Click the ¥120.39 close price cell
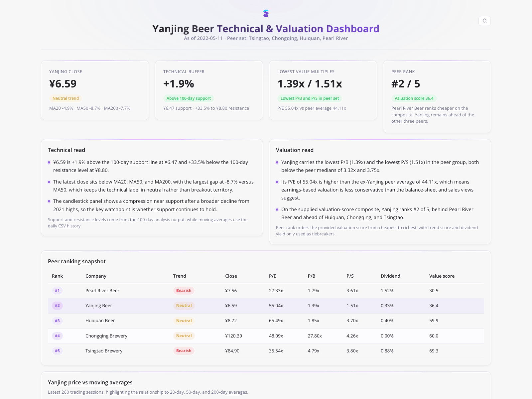This screenshot has height=399, width=532. coord(233,336)
